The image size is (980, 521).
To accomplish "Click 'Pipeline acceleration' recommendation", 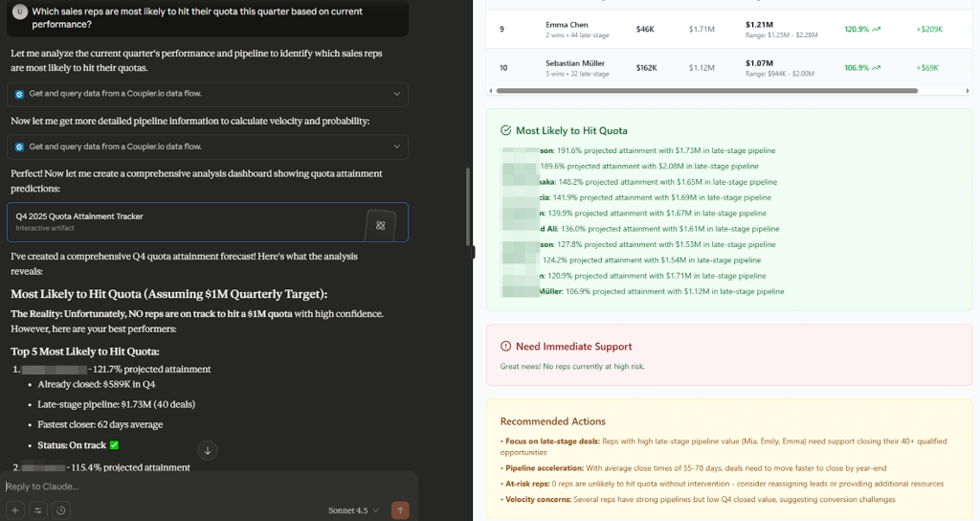I will point(693,467).
